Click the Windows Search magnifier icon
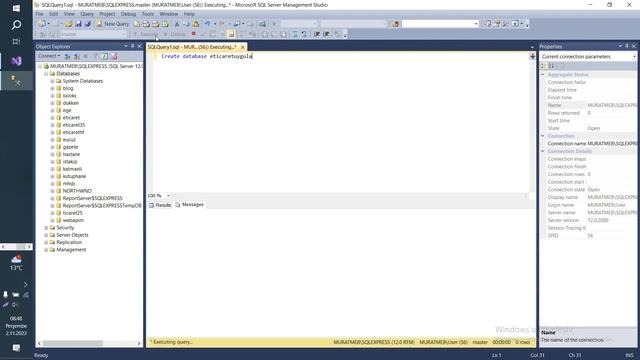This screenshot has height=360, width=640. (16, 25)
